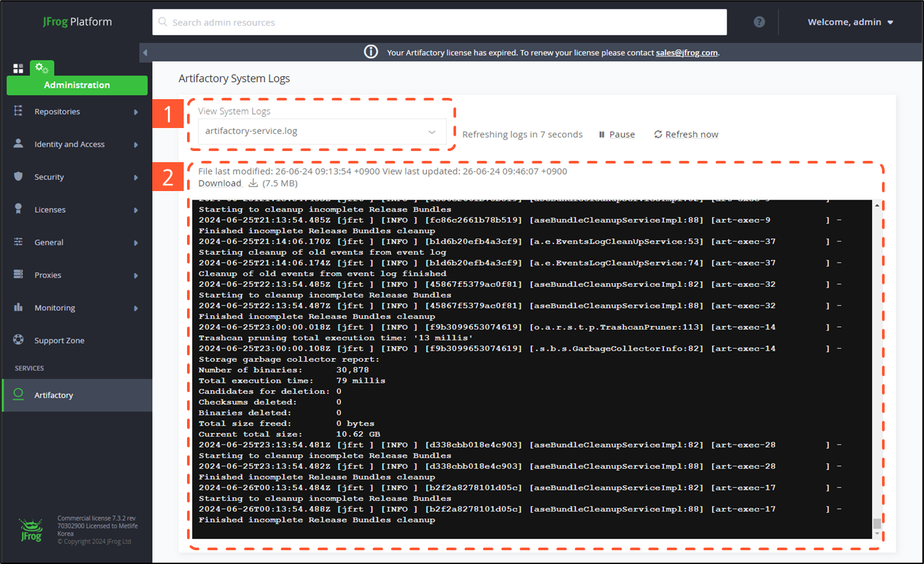Click the Security shield icon
This screenshot has height=564, width=924.
coord(18,176)
